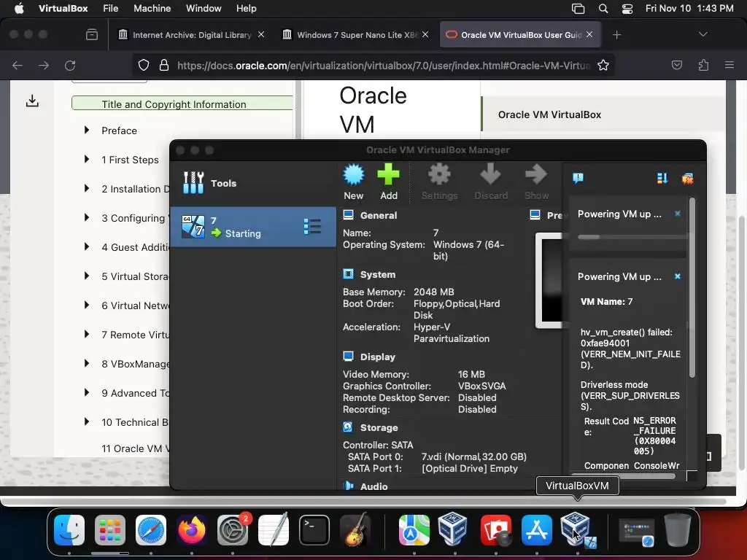Open Spotlight search in menu bar

pos(603,9)
